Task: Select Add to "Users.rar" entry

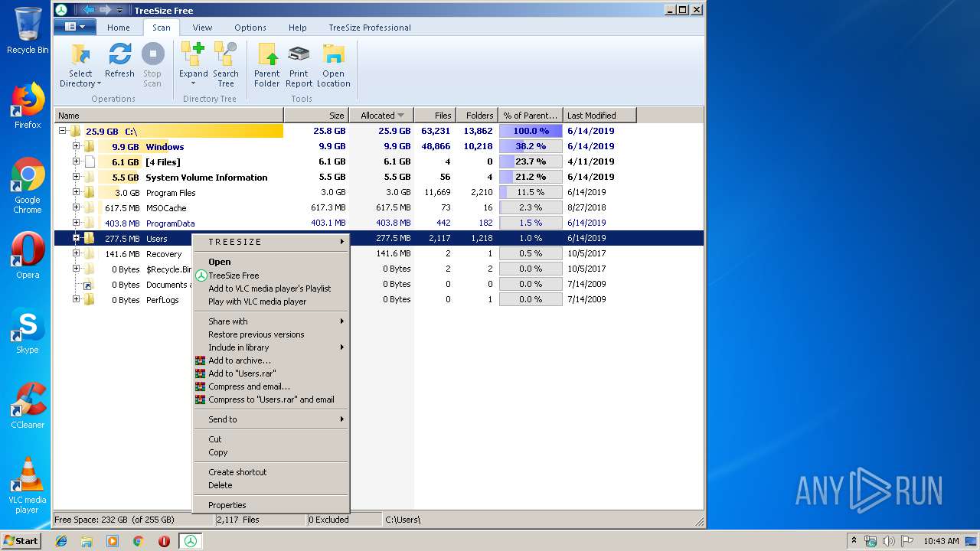Action: [x=271, y=373]
